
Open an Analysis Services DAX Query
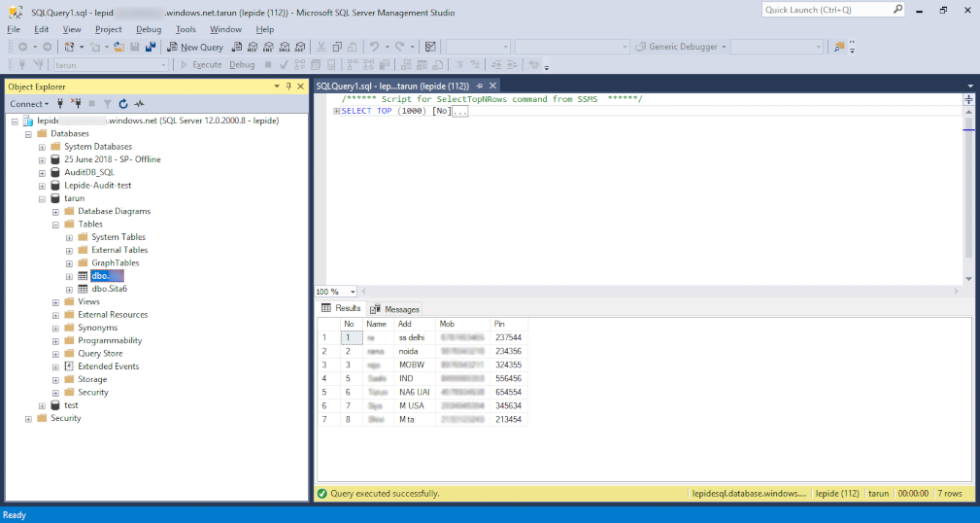(300, 47)
